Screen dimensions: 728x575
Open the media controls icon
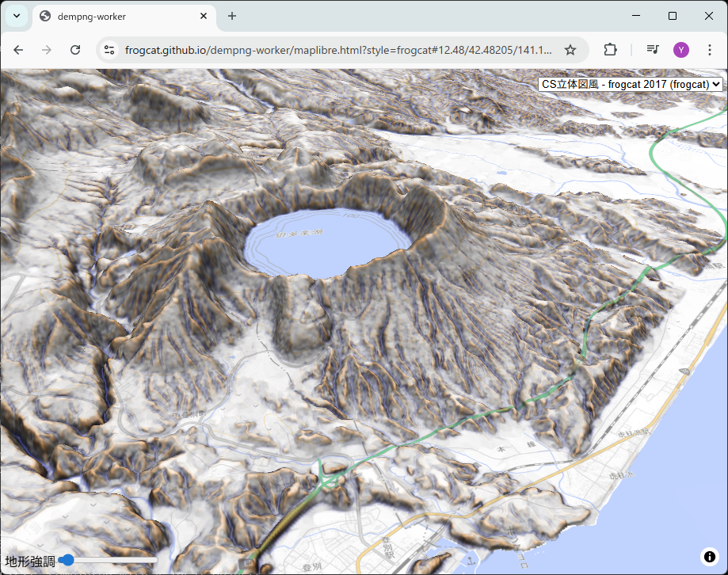click(653, 50)
